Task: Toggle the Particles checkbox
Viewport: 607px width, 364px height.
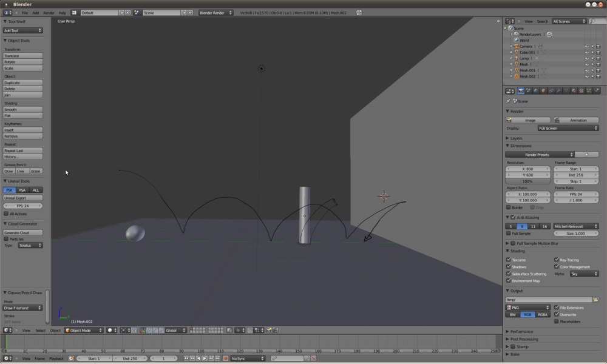Action: coord(6,239)
